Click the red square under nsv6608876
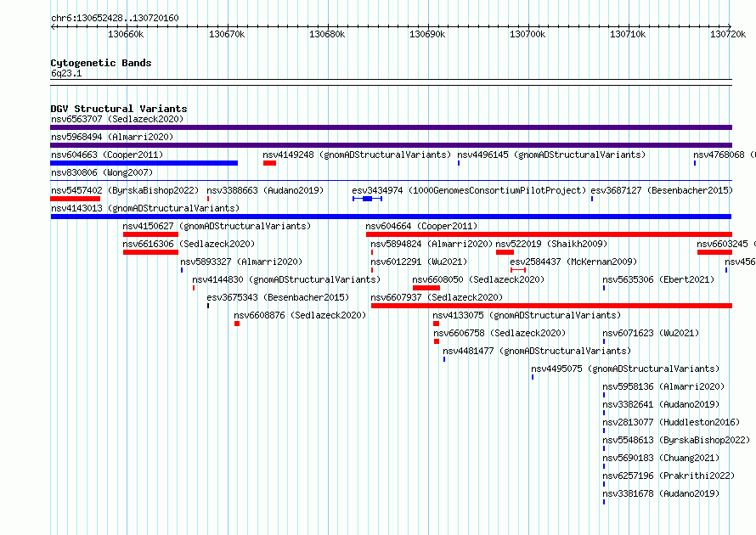Image resolution: width=756 pixels, height=535 pixels. click(x=237, y=324)
